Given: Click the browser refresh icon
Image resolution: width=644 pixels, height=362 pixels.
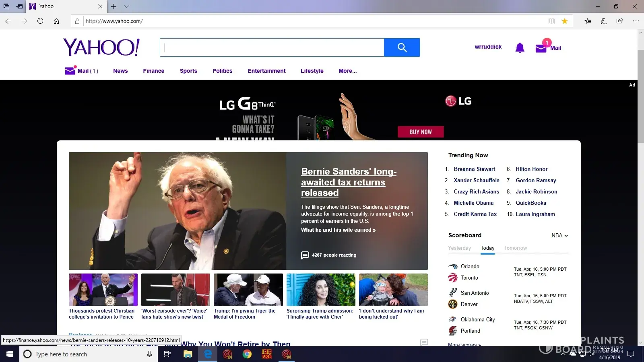Looking at the screenshot, I should tap(40, 21).
